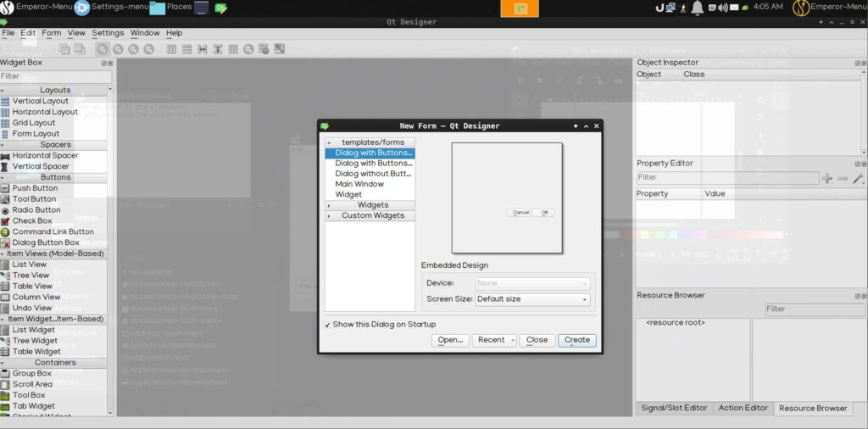The image size is (868, 429).
Task: Collapse the Layouts category in Widget Box
Action: click(3, 90)
